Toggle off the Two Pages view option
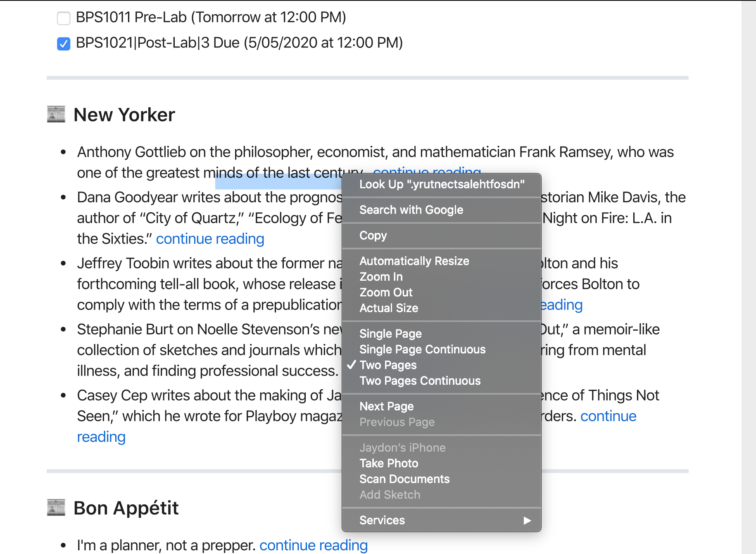The height and width of the screenshot is (554, 756). pyautogui.click(x=388, y=365)
